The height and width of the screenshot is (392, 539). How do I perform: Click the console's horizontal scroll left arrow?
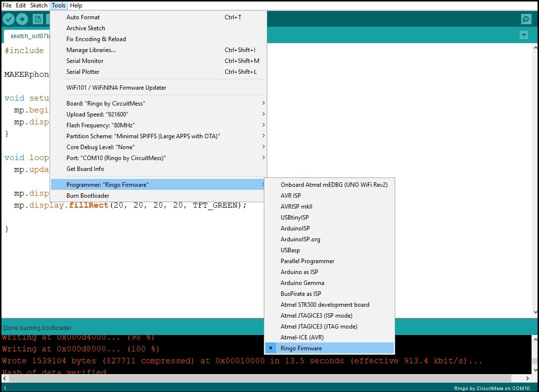[x=5, y=378]
